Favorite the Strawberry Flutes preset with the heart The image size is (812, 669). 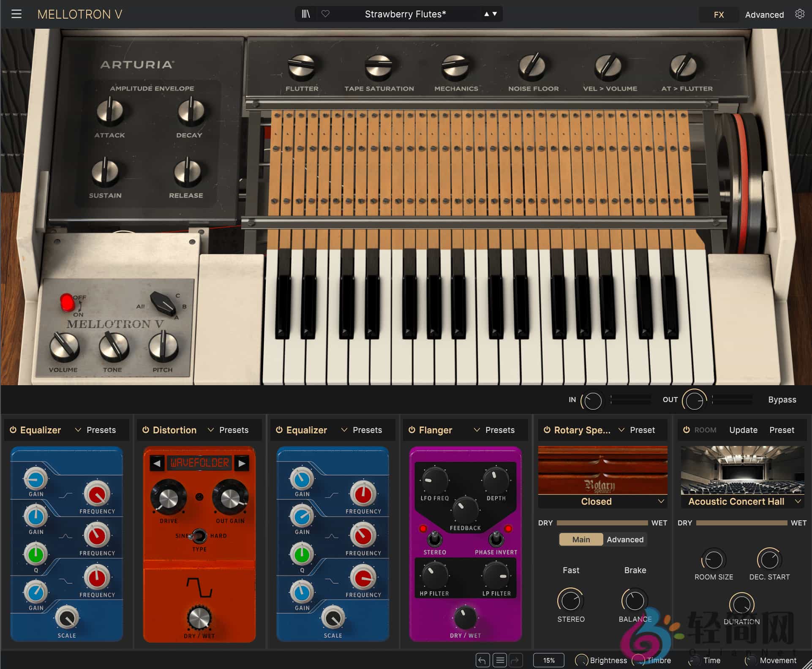pos(325,14)
